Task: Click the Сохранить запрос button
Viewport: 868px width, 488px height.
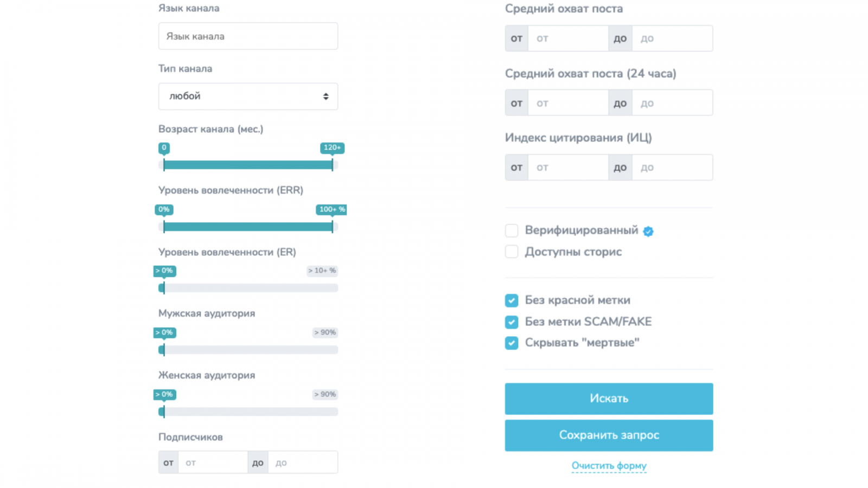Action: coord(609,435)
